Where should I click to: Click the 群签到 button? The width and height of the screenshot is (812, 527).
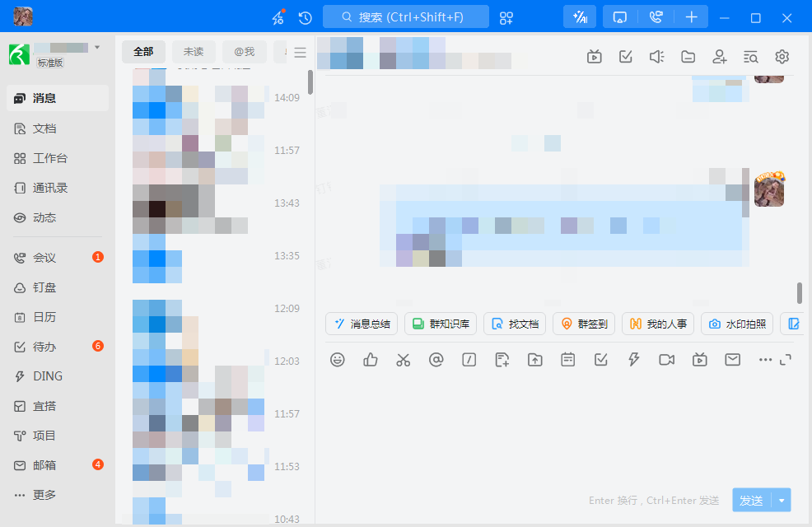[x=584, y=324]
